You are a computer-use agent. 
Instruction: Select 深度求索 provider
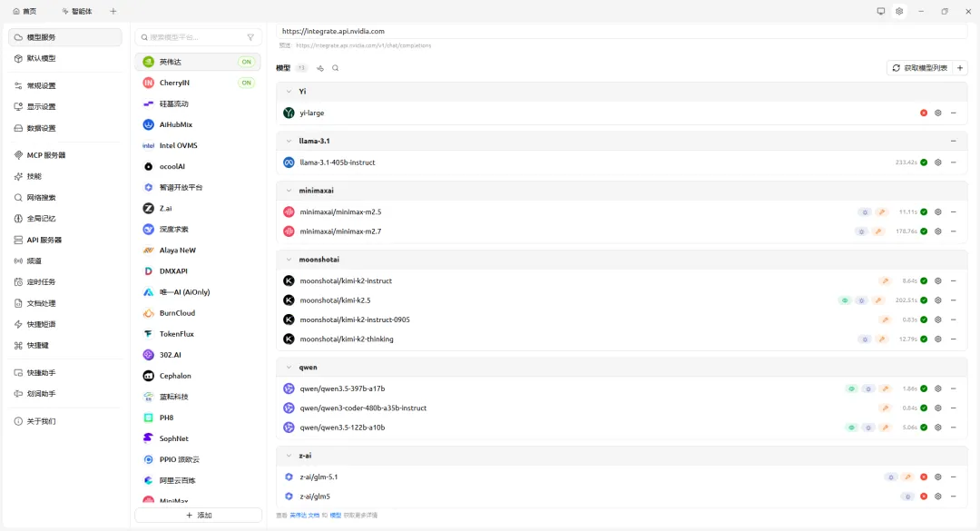[198, 230]
